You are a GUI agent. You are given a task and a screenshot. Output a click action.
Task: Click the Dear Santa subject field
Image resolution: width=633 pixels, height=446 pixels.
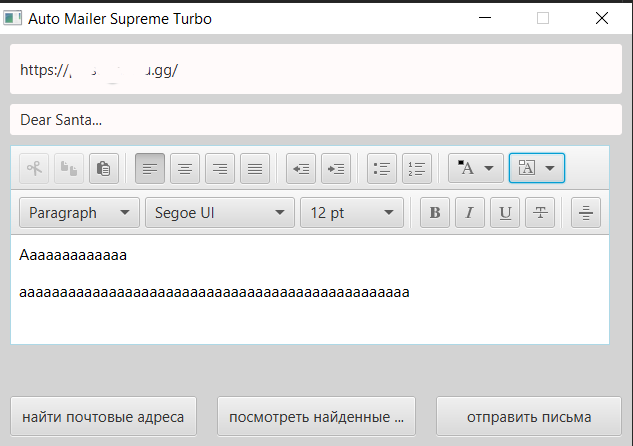tap(316, 119)
